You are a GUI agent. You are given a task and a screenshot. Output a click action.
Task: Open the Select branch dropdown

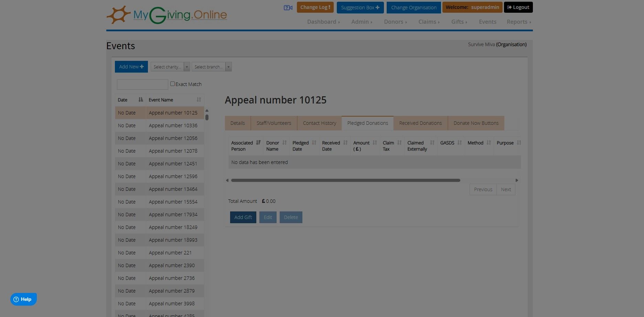click(x=212, y=67)
